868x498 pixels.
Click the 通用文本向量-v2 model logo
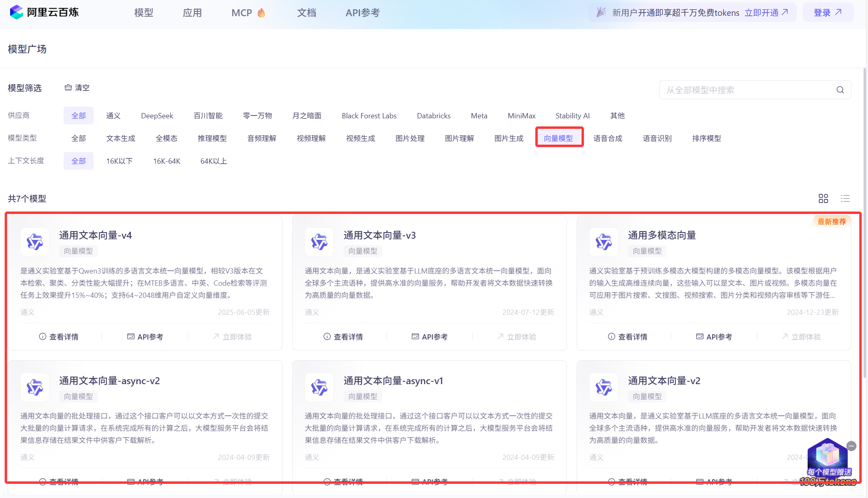click(x=604, y=387)
